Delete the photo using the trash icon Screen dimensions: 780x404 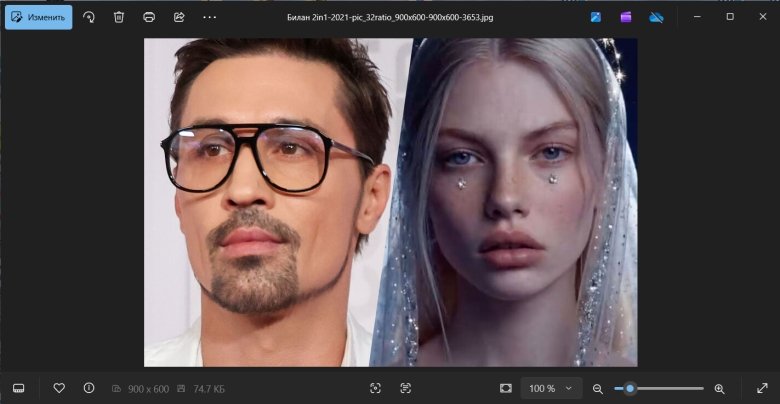pos(118,17)
